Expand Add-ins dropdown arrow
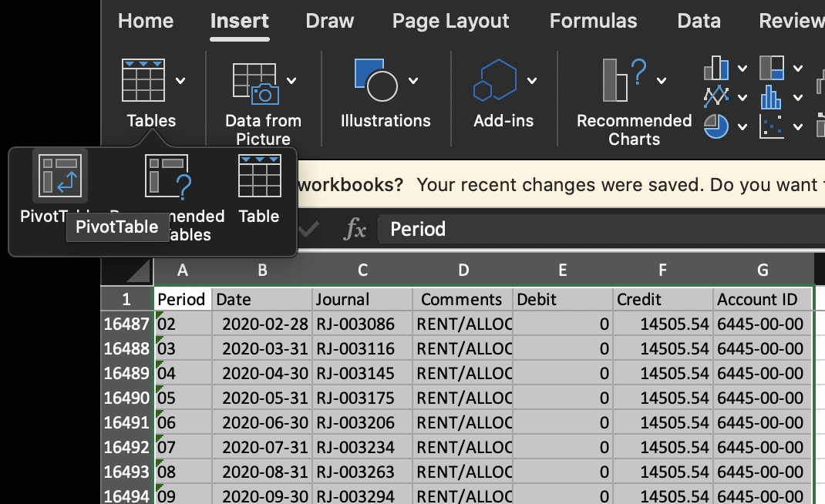This screenshot has height=504, width=825. pos(532,80)
